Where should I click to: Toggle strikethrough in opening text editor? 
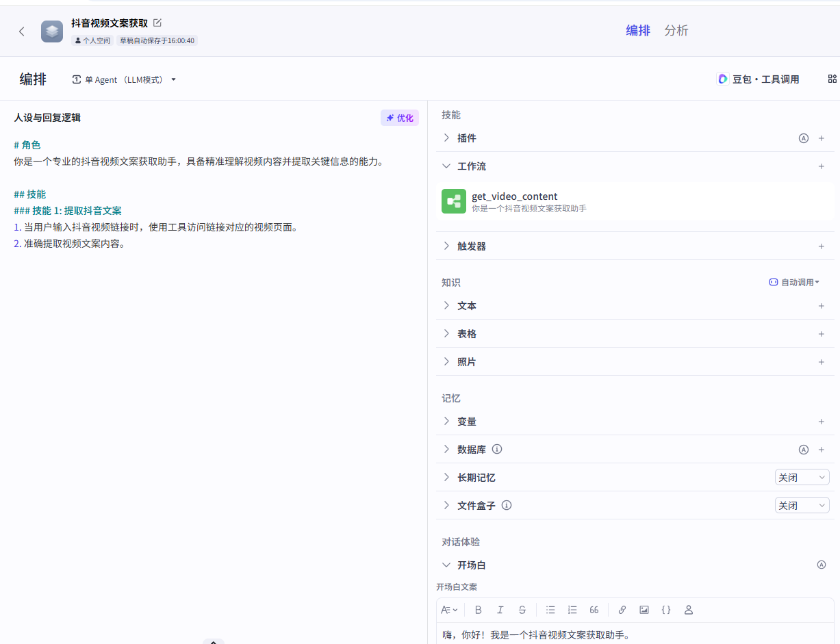(522, 610)
